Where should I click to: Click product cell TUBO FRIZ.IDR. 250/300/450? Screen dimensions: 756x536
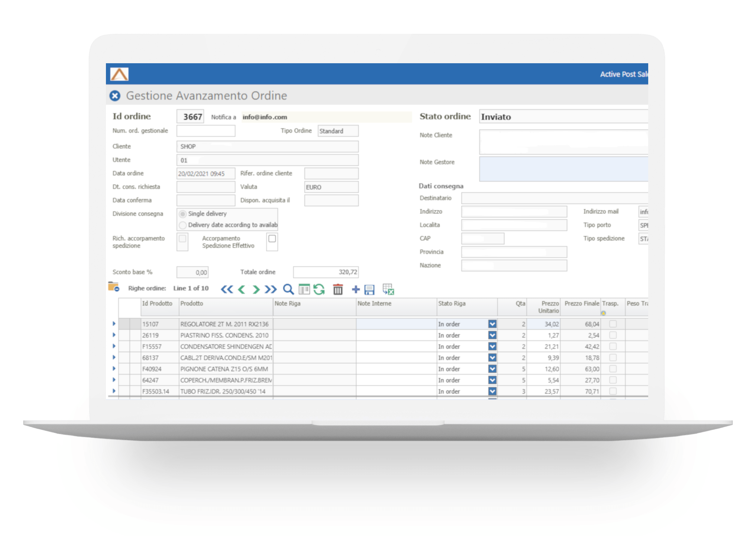coord(226,391)
